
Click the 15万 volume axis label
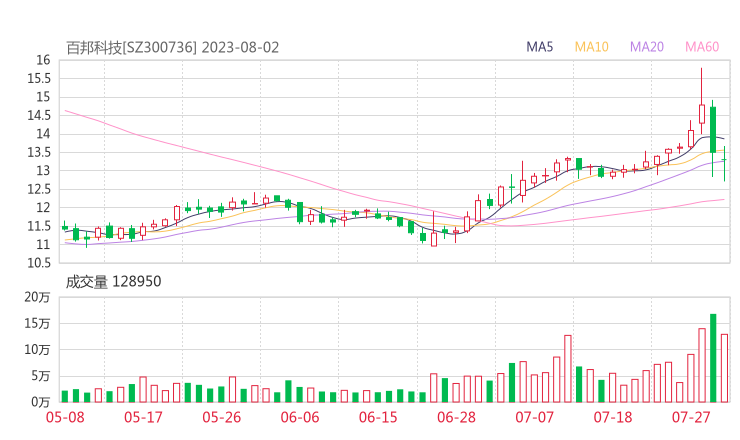37,323
